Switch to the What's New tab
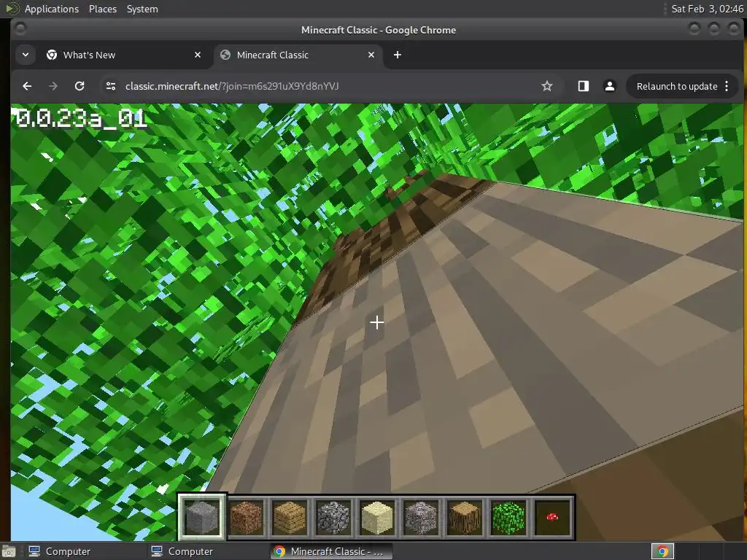 124,55
